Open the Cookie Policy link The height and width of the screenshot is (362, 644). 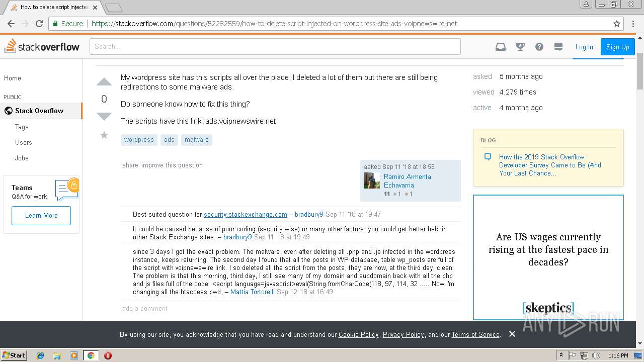point(359,334)
